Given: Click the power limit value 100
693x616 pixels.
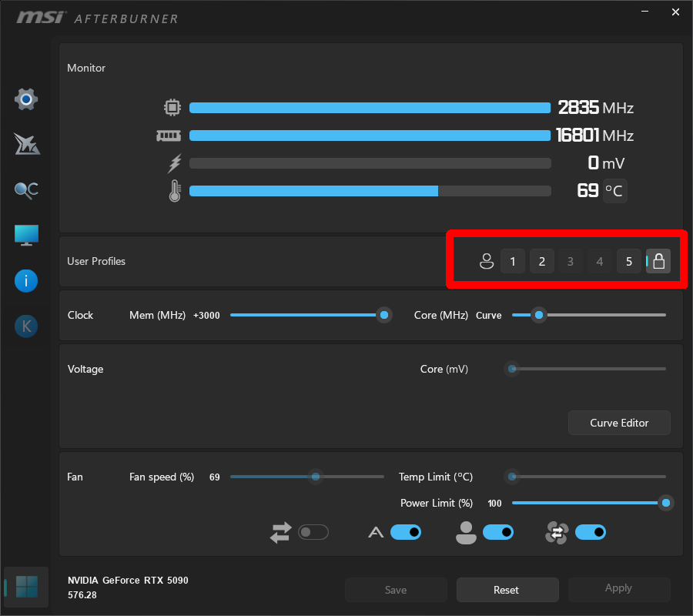Looking at the screenshot, I should click(494, 504).
